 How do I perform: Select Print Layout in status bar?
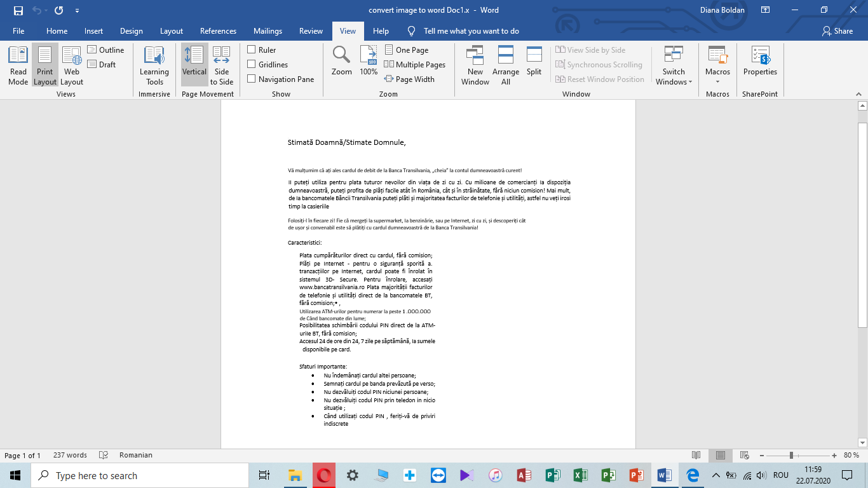[x=721, y=455]
